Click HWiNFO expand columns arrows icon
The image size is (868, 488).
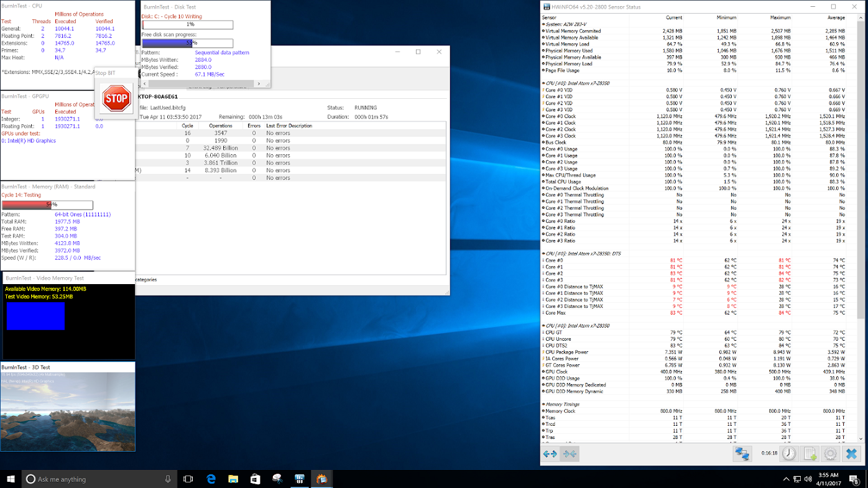(550, 454)
